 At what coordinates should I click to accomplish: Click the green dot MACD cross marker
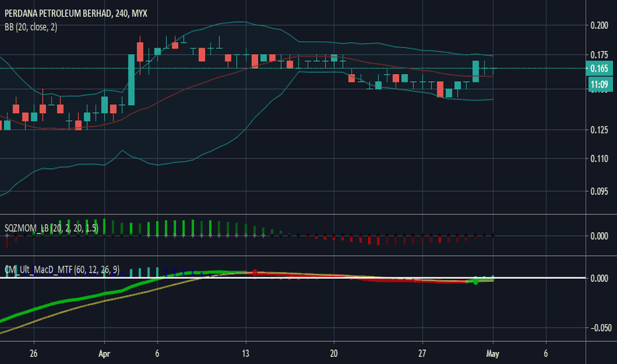tap(475, 281)
